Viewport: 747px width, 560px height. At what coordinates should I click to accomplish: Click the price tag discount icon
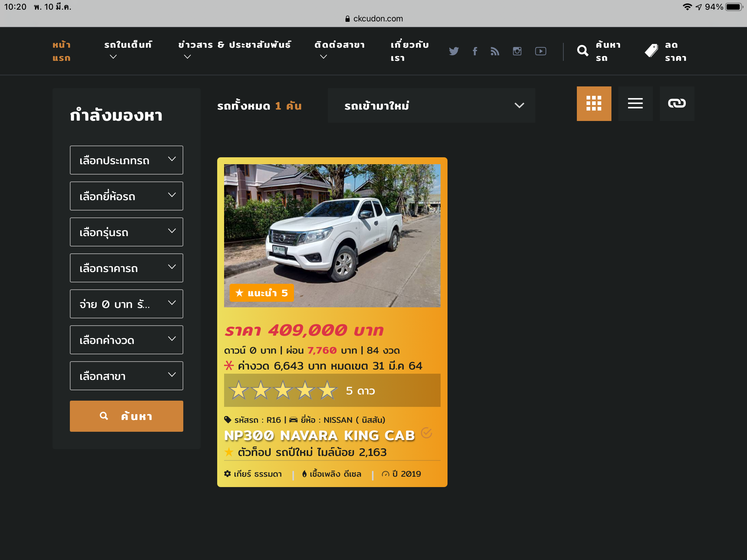pos(651,51)
